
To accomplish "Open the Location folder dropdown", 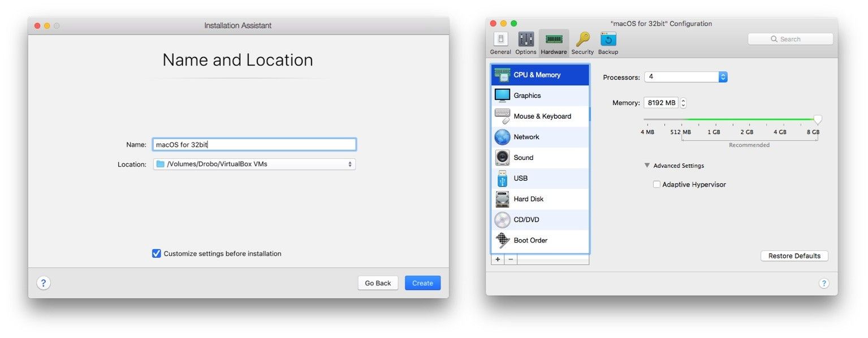I will [x=254, y=164].
